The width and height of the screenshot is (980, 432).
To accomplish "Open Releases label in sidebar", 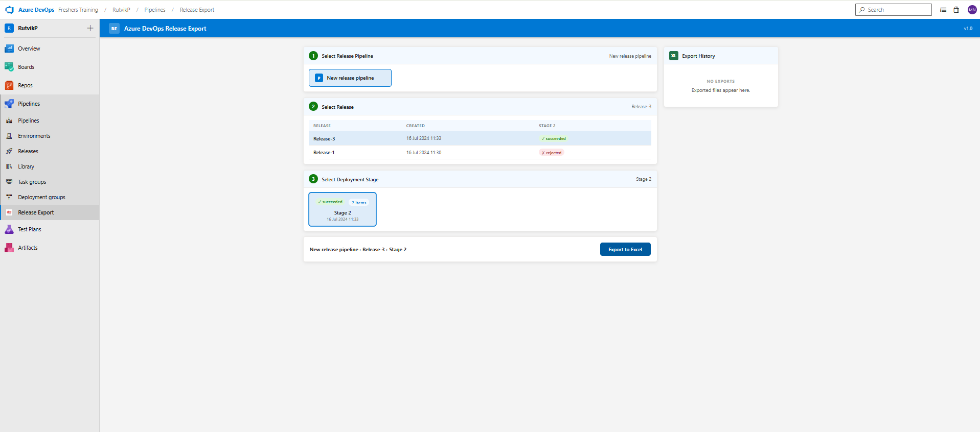I will [x=28, y=151].
